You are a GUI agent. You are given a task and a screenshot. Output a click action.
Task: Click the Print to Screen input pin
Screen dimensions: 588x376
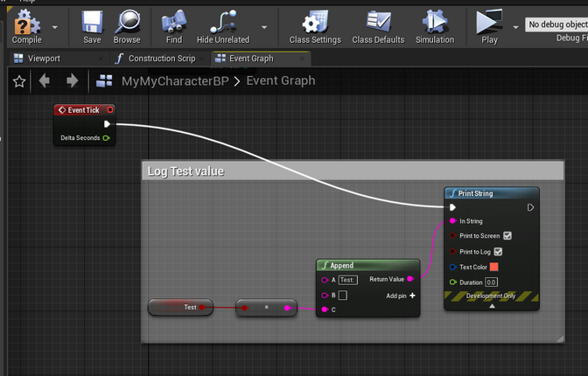452,236
